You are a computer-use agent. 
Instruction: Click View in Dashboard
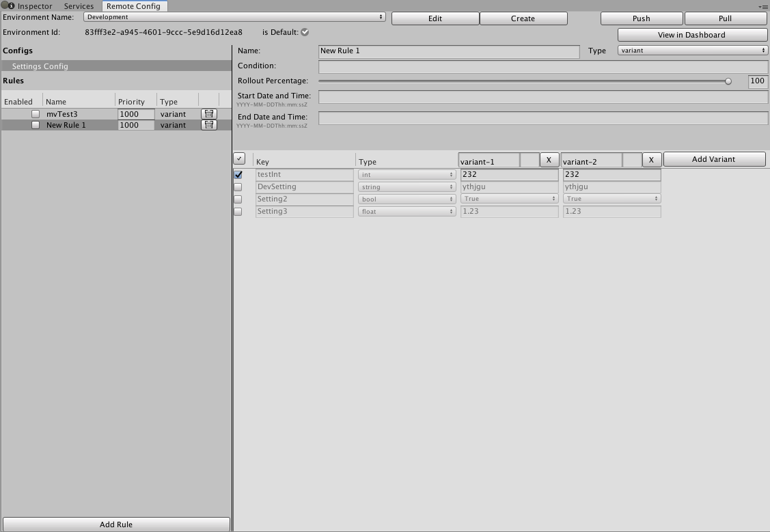pos(692,34)
